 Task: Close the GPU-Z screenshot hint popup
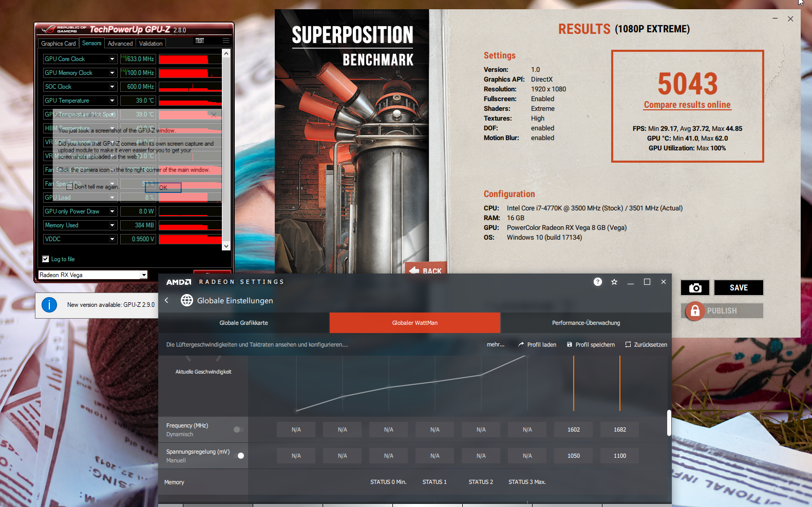coord(214,114)
